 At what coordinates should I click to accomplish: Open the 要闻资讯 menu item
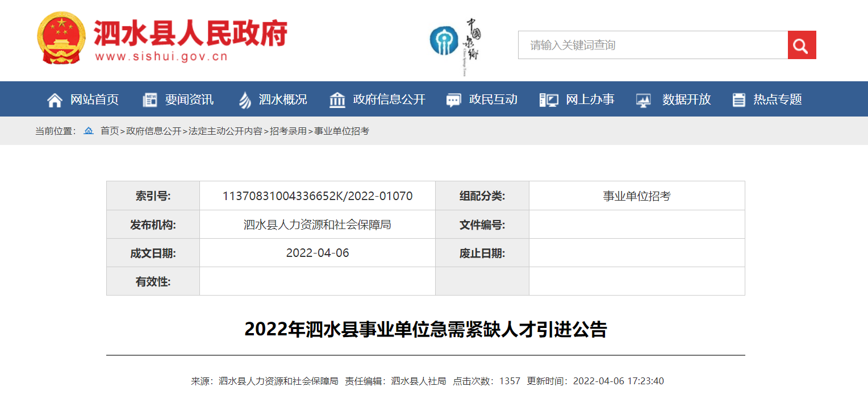point(189,99)
